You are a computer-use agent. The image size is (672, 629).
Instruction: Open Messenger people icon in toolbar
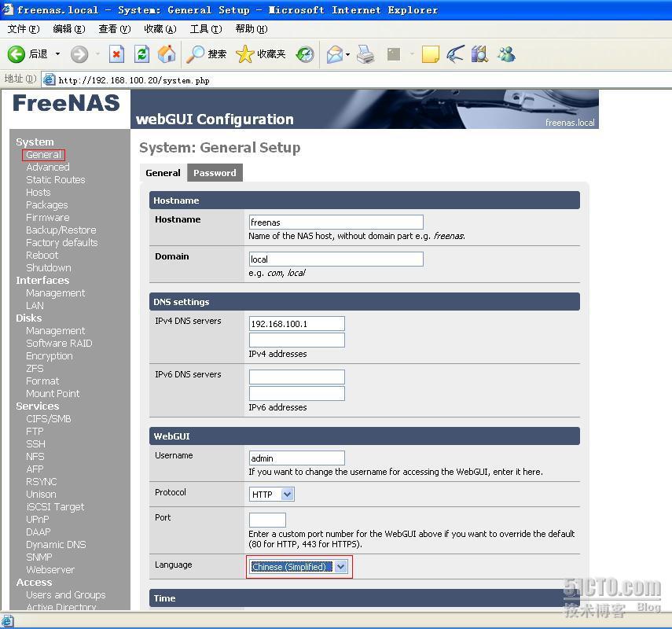(506, 54)
